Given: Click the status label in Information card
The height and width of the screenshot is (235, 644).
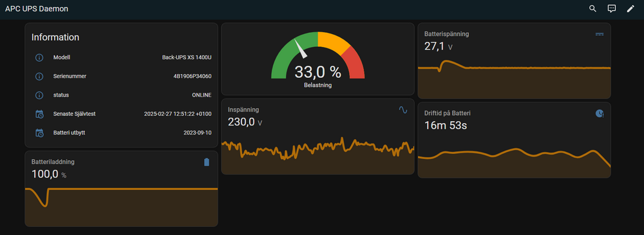Looking at the screenshot, I should coord(61,95).
